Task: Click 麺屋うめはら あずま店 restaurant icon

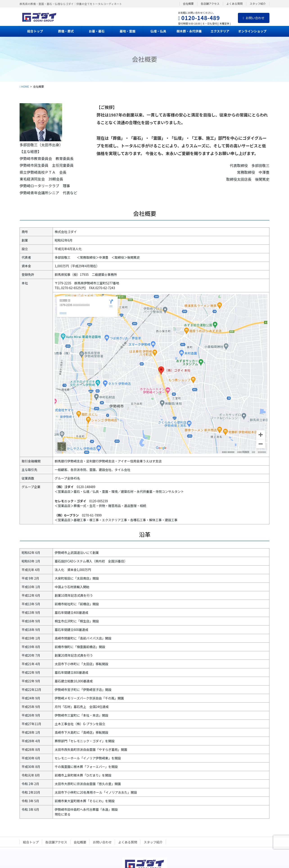Action: pos(186,331)
